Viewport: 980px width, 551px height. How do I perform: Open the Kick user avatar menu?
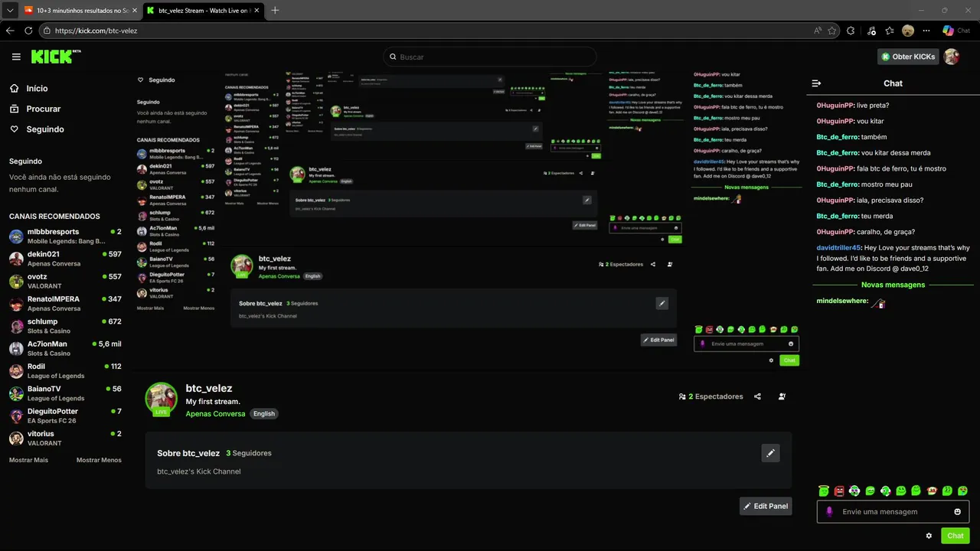coord(952,57)
